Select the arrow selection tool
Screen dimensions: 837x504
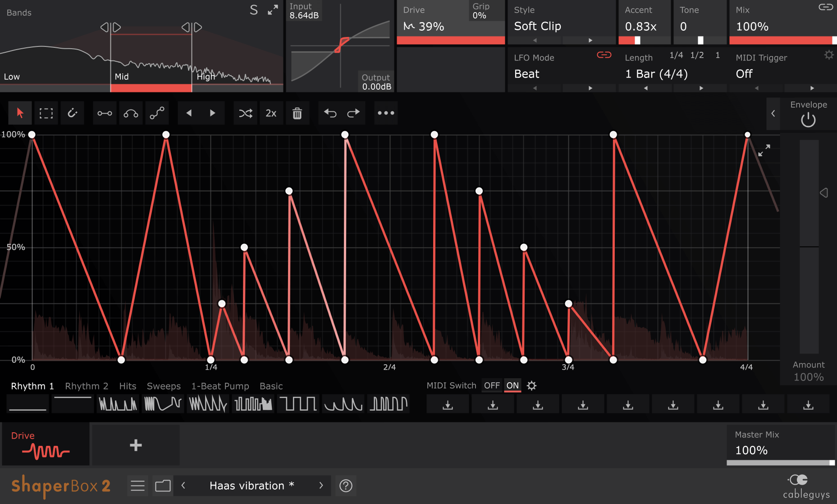(x=20, y=113)
